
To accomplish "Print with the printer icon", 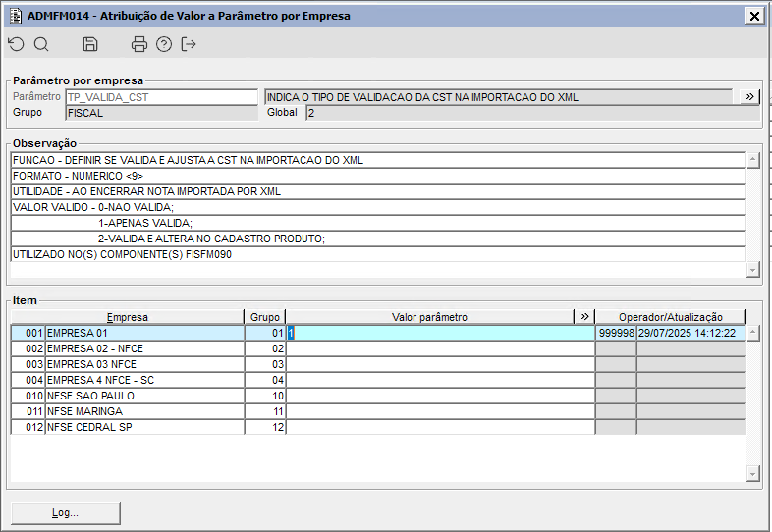I will pyautogui.click(x=139, y=44).
